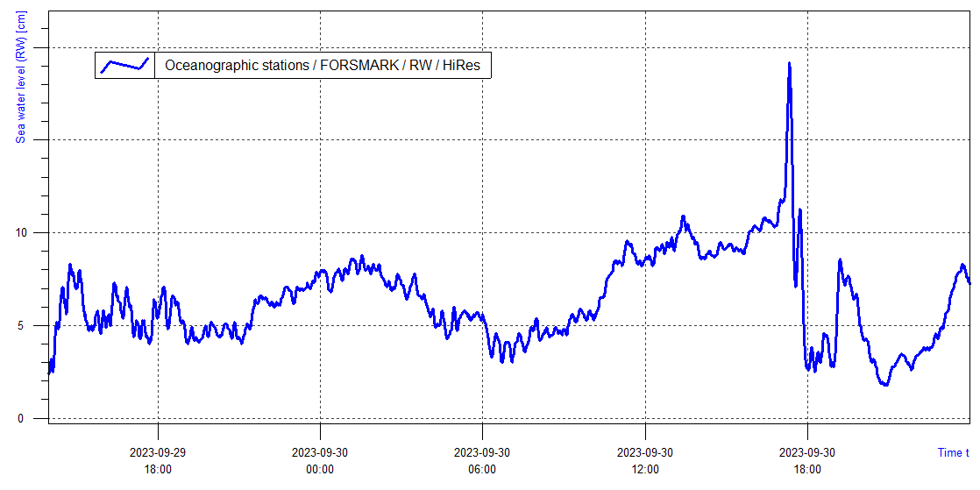The height and width of the screenshot is (490, 980).
Task: Click the curve's starting point at the left edge
Action: pyautogui.click(x=49, y=373)
